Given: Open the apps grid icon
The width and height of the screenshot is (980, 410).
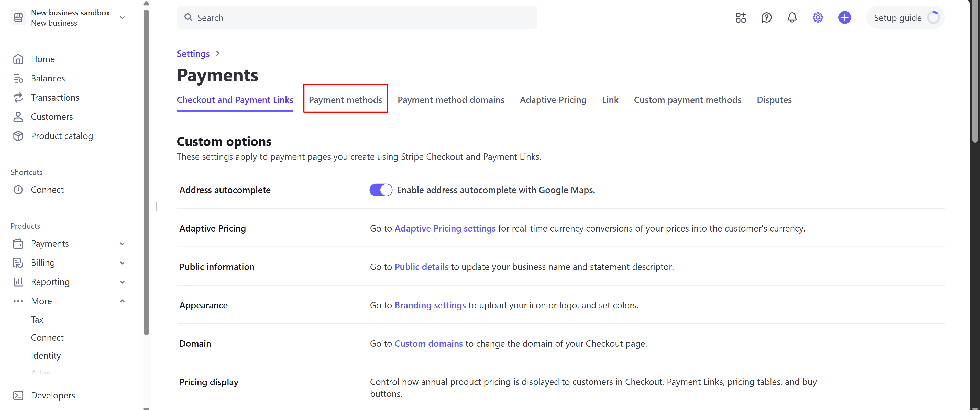Looking at the screenshot, I should coord(740,17).
